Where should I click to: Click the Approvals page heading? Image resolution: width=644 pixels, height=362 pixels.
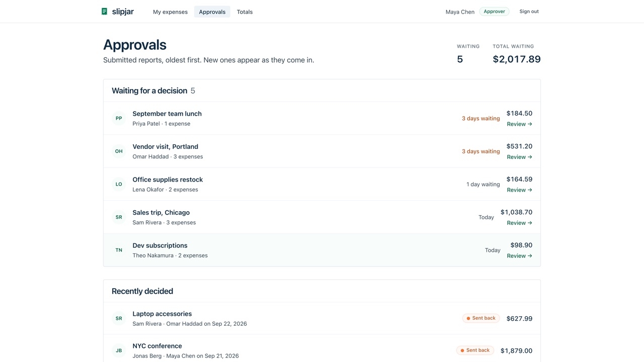coord(135,45)
